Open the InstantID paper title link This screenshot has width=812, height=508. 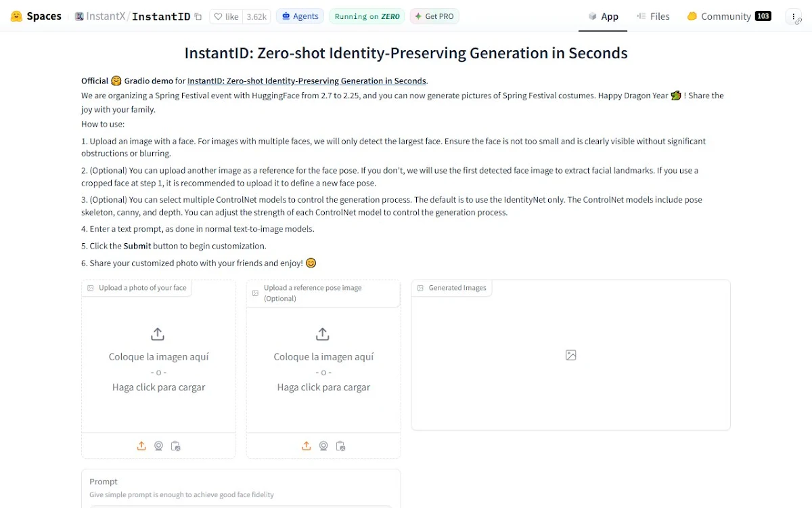pos(307,81)
